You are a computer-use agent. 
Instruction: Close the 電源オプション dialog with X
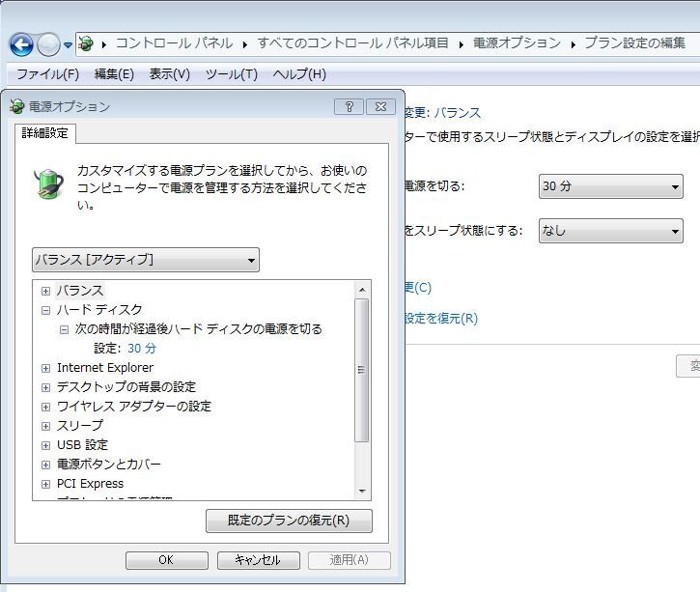tap(380, 106)
